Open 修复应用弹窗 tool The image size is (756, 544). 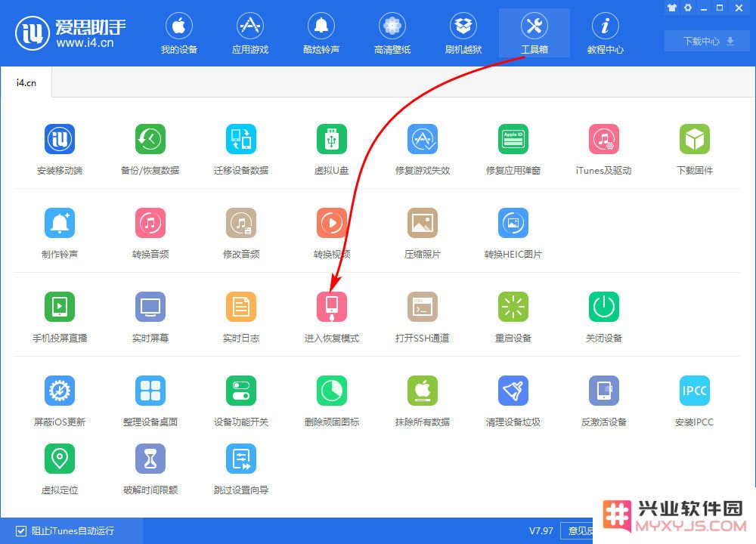click(x=513, y=139)
